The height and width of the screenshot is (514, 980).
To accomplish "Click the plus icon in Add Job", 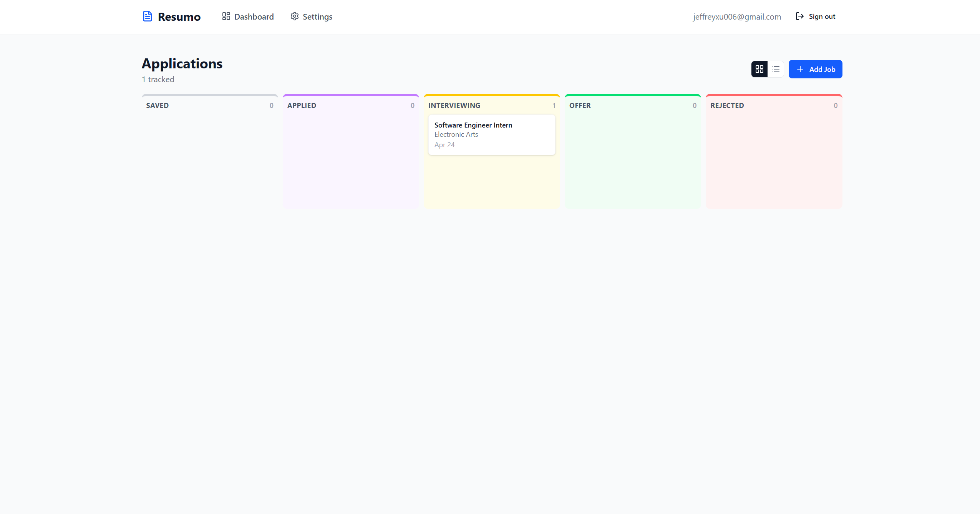I will (x=800, y=69).
